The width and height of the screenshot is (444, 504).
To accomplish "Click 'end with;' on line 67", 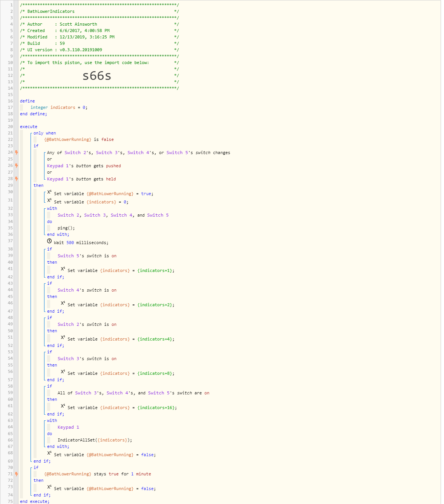I will click(x=58, y=446).
